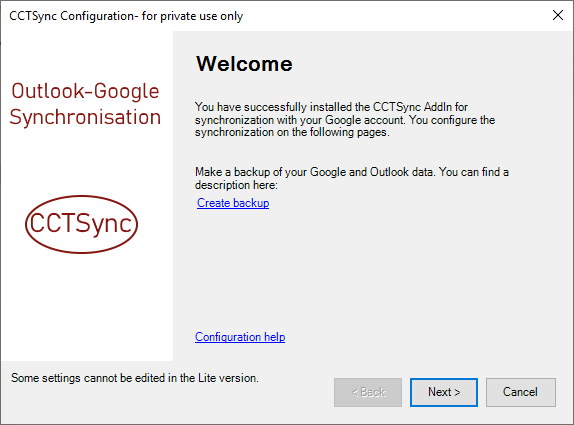Click the red Synchronisation word in the sidebar
Image resolution: width=574 pixels, height=425 pixels.
pyautogui.click(x=85, y=117)
